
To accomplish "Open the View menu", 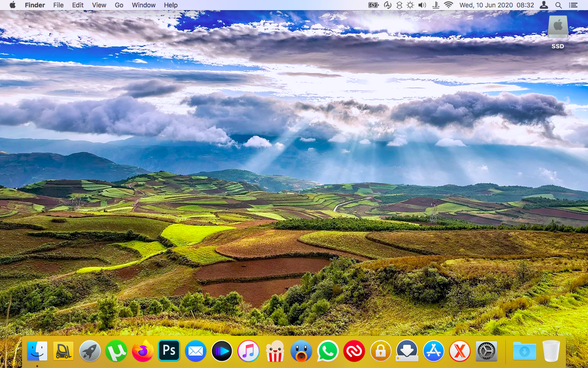I will tap(99, 5).
